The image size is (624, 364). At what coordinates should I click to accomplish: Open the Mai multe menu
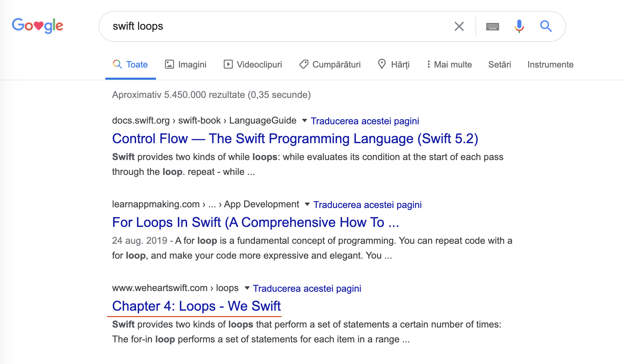click(449, 64)
